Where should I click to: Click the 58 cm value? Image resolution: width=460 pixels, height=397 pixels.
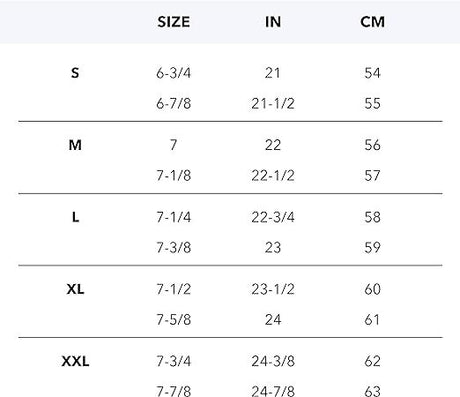point(372,217)
